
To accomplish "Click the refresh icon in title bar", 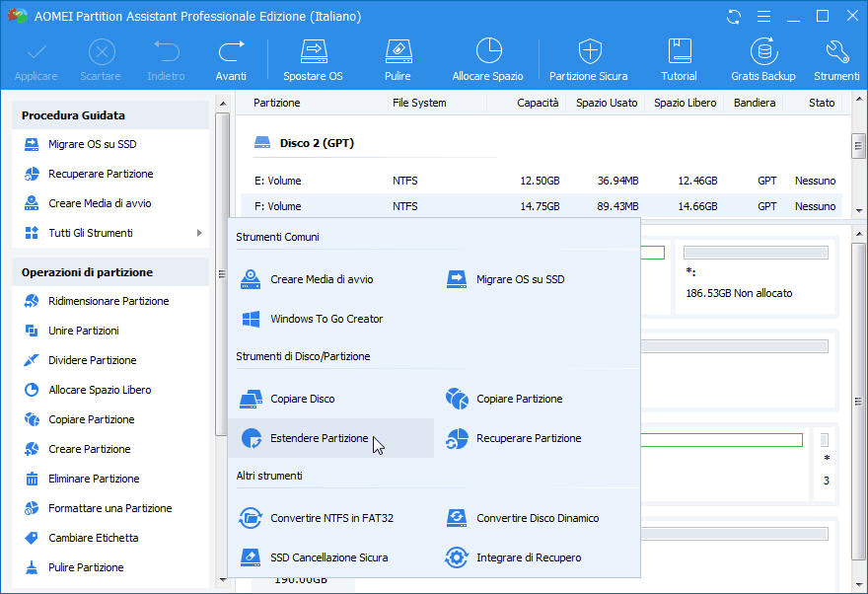I will pos(733,17).
